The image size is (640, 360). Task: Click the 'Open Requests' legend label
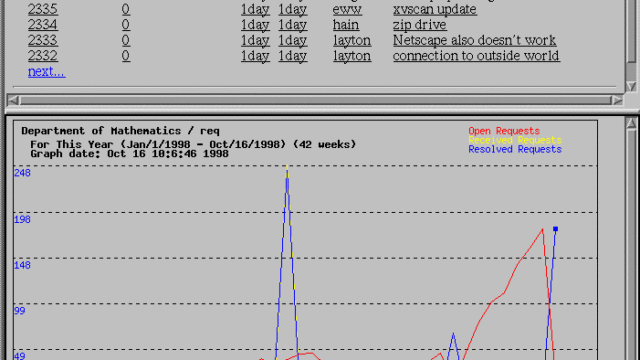504,131
